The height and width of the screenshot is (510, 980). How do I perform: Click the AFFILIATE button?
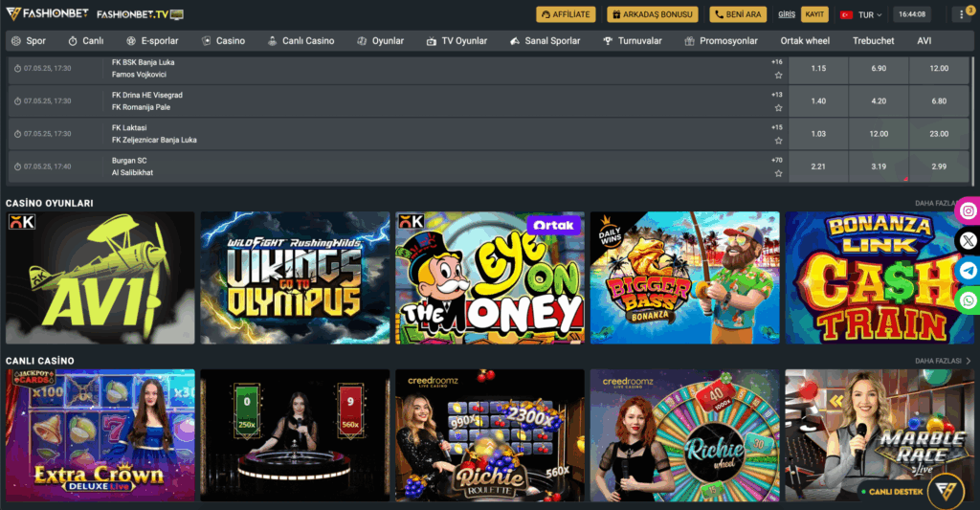[566, 14]
